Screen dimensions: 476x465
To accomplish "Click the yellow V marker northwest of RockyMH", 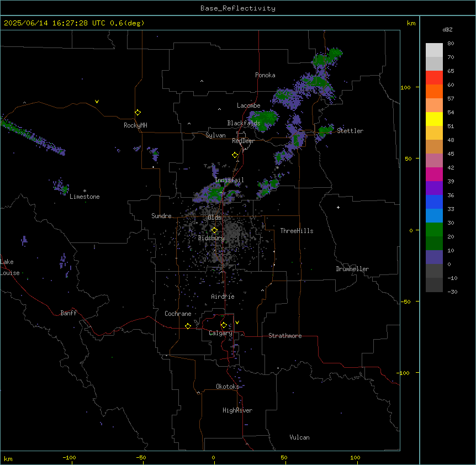I will coord(97,102).
